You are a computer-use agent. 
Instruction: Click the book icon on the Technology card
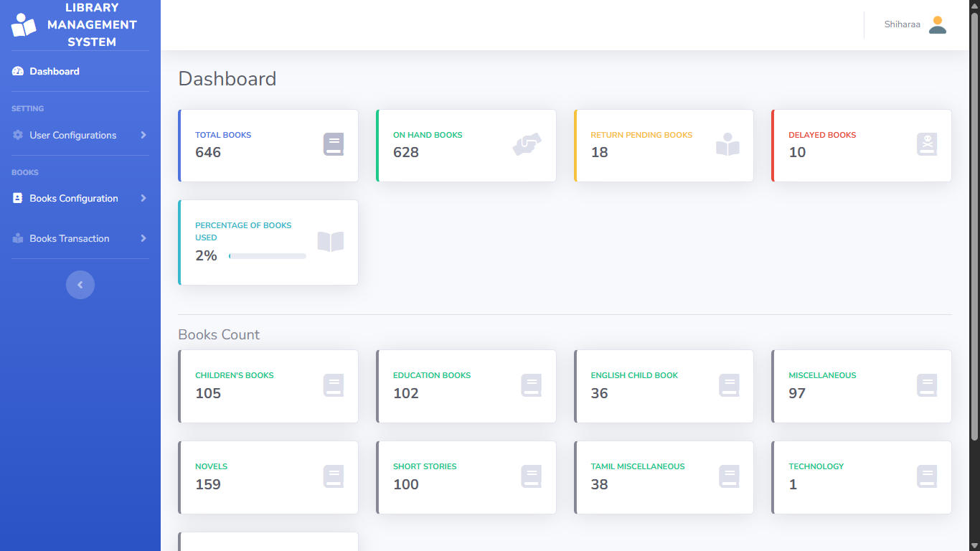tap(926, 476)
